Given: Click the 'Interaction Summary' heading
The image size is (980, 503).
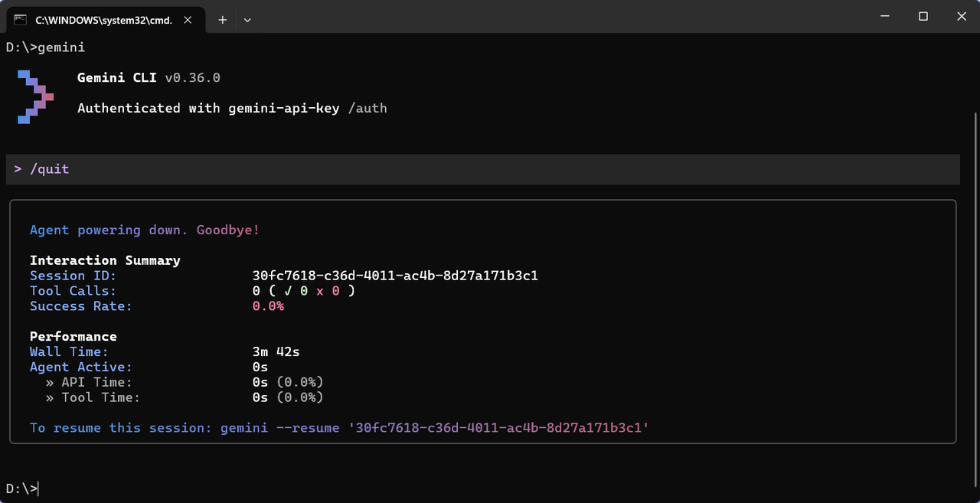Looking at the screenshot, I should tap(105, 260).
